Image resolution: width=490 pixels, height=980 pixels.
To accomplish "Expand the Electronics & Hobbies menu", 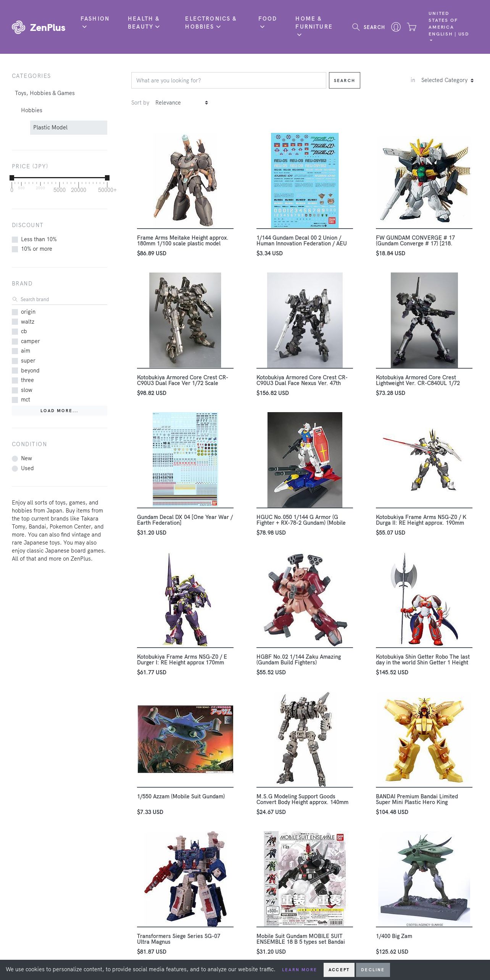I will click(x=211, y=23).
